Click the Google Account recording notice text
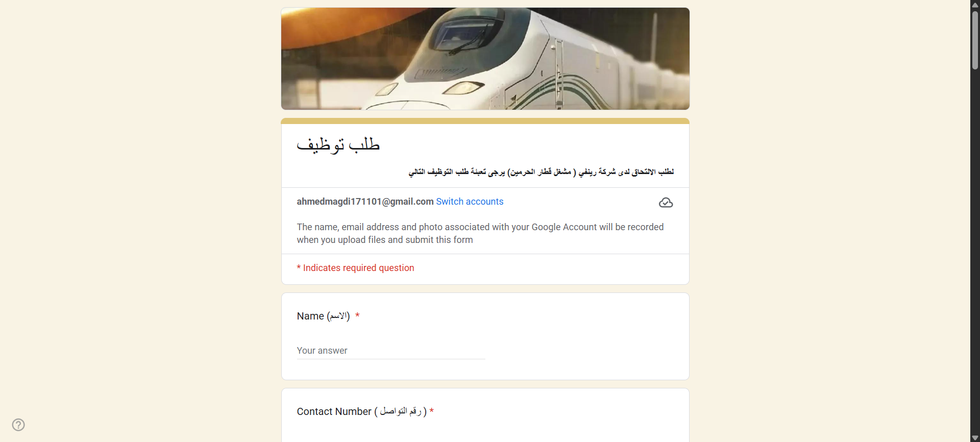Viewport: 980px width, 442px height. pos(480,233)
